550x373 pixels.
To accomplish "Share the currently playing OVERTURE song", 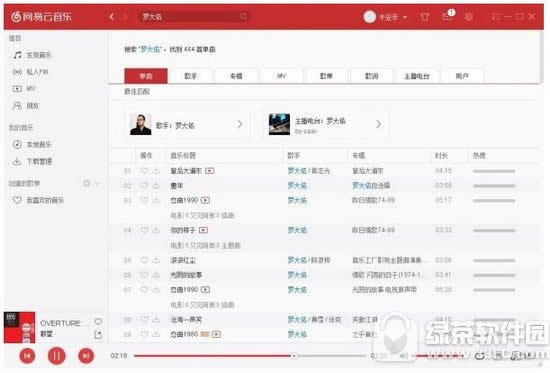I will pyautogui.click(x=98, y=335).
